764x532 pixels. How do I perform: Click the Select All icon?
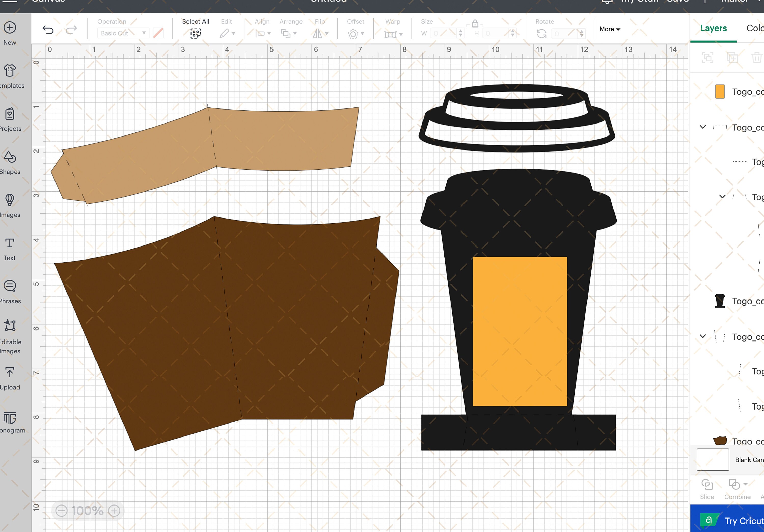click(195, 33)
